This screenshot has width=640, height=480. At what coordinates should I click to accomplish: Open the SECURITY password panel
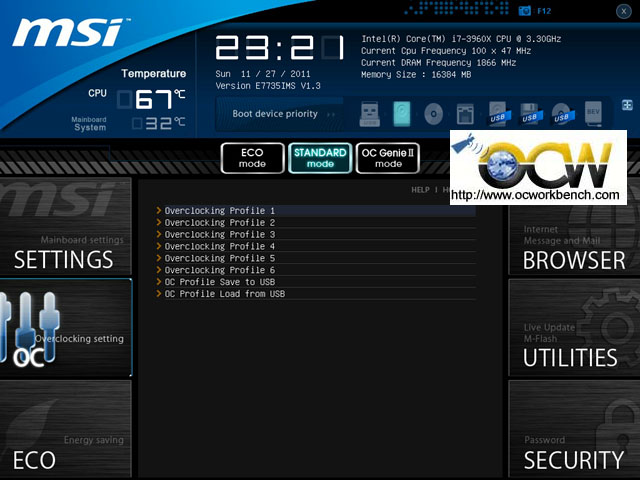574,429
